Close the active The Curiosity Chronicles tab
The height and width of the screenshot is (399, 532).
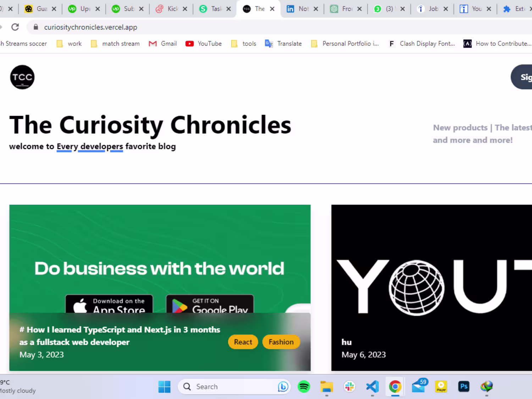[x=272, y=9]
